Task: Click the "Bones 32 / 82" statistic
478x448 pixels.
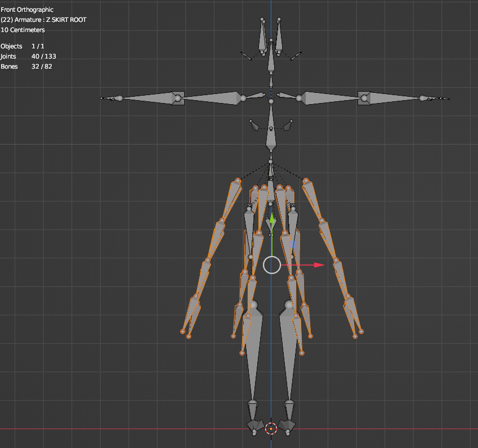Action: coord(26,66)
